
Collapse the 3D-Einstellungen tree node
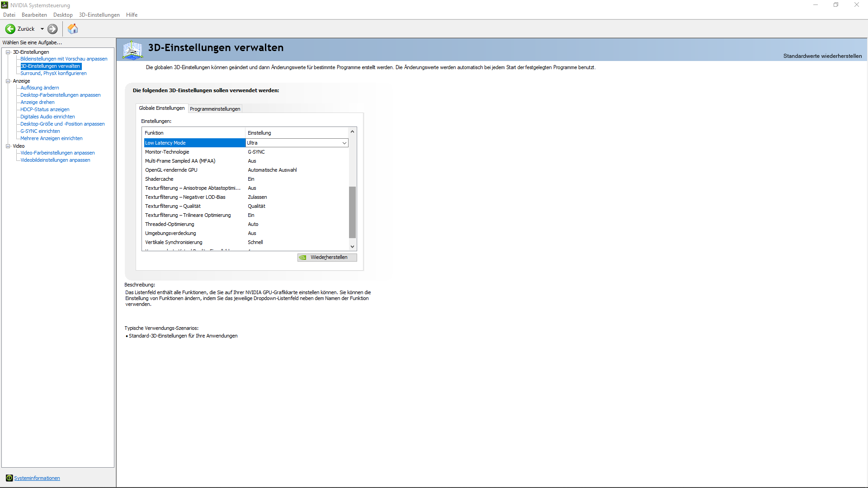click(8, 52)
